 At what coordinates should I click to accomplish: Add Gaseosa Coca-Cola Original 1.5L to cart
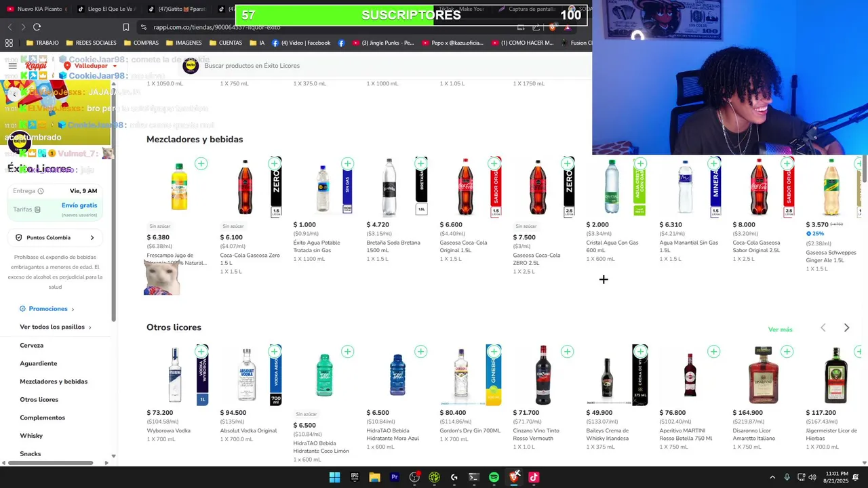coord(494,163)
